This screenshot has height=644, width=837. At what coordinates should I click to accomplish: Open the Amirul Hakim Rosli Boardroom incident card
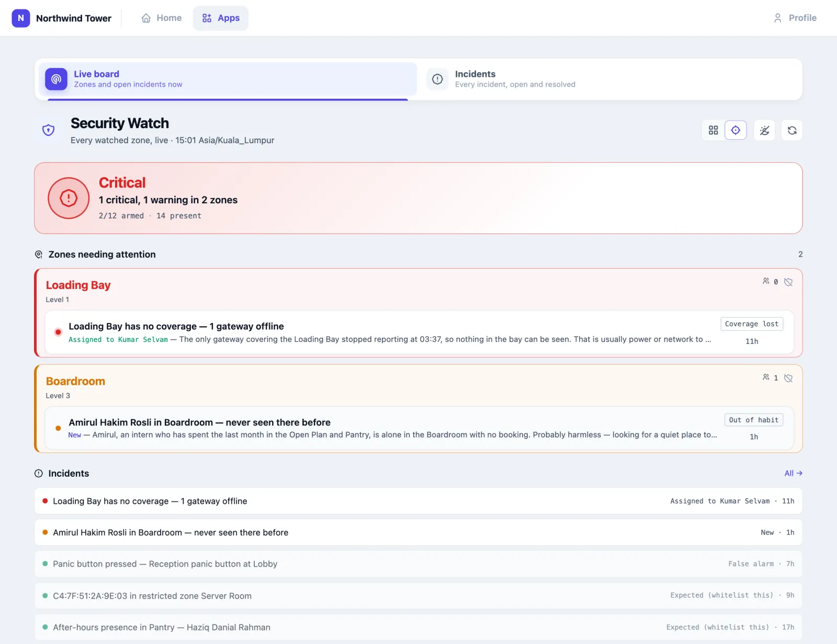[420, 428]
